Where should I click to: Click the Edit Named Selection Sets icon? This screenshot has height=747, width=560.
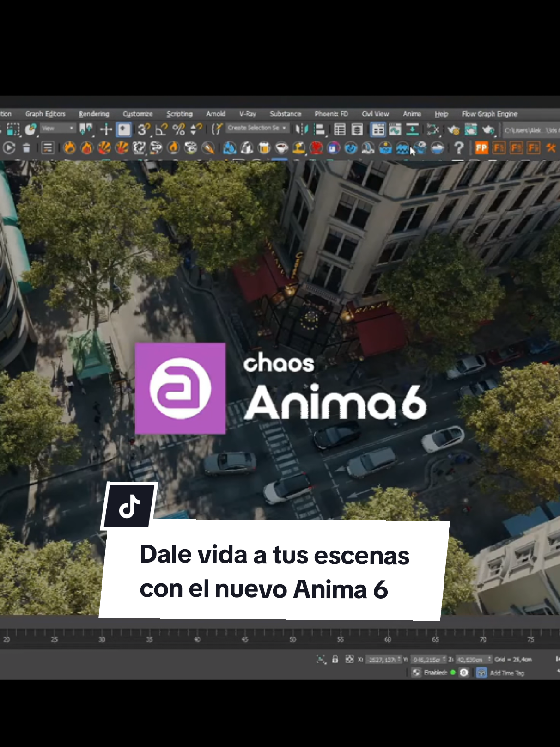[x=217, y=129]
